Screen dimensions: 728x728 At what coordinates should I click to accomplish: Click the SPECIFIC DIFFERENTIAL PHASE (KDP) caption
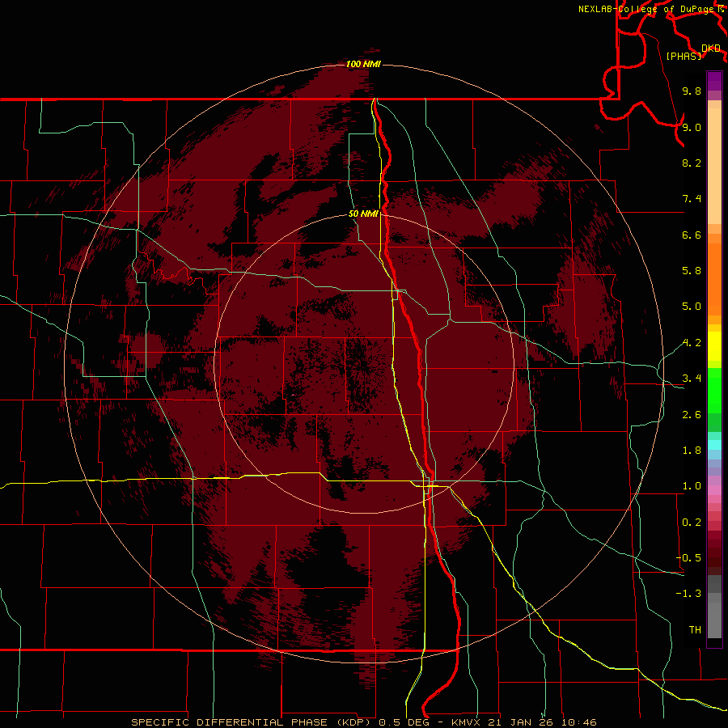point(252,722)
